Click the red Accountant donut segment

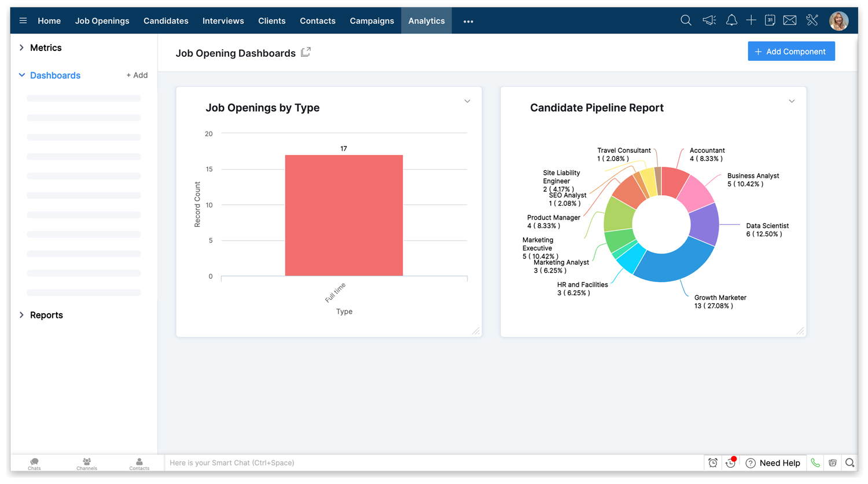coord(674,181)
